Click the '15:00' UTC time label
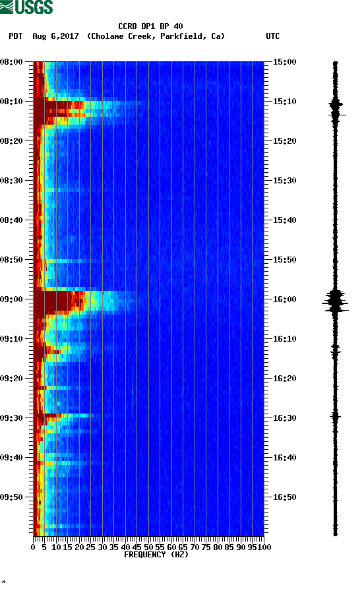 (x=284, y=61)
